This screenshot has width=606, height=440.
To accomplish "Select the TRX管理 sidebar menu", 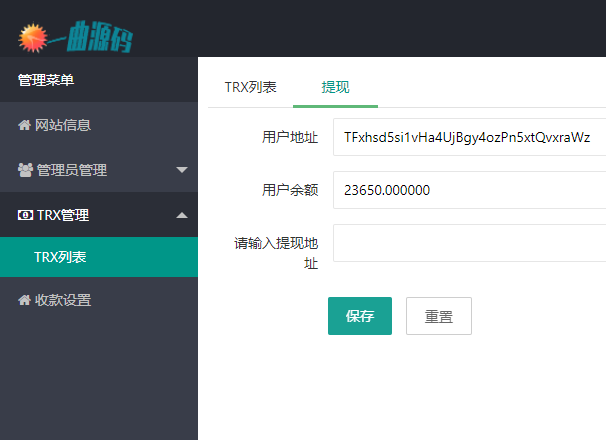I will (x=99, y=215).
